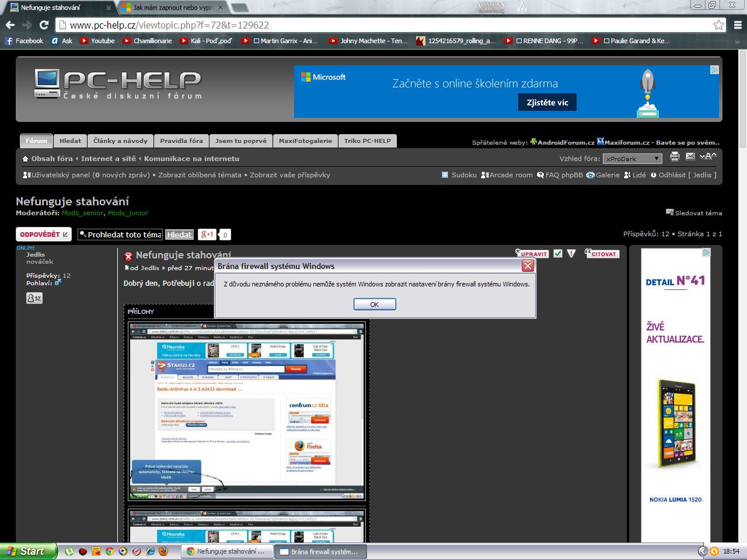Click the Hledat search button

pyautogui.click(x=179, y=235)
